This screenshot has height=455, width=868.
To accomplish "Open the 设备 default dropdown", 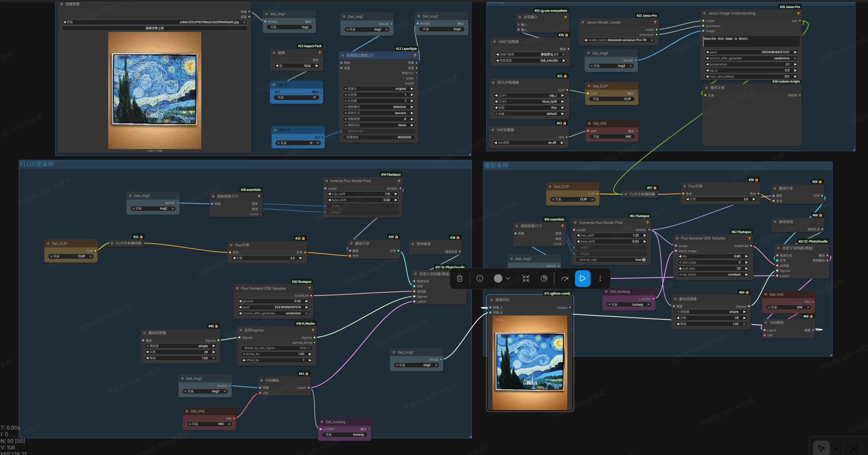I will pos(529,114).
